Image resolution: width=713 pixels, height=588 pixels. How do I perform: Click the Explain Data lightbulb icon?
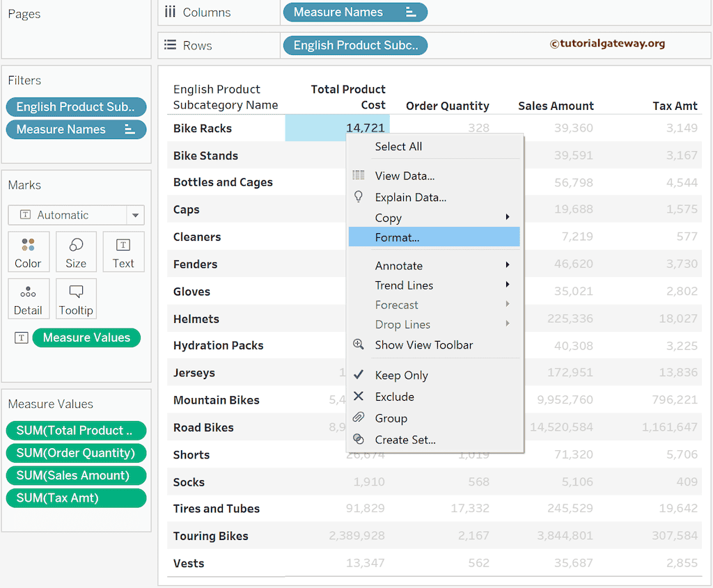click(359, 197)
